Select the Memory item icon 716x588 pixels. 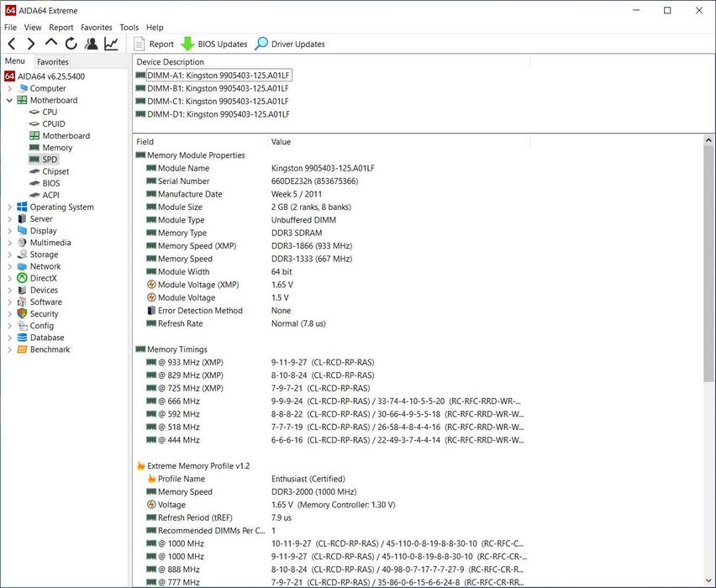click(x=34, y=148)
